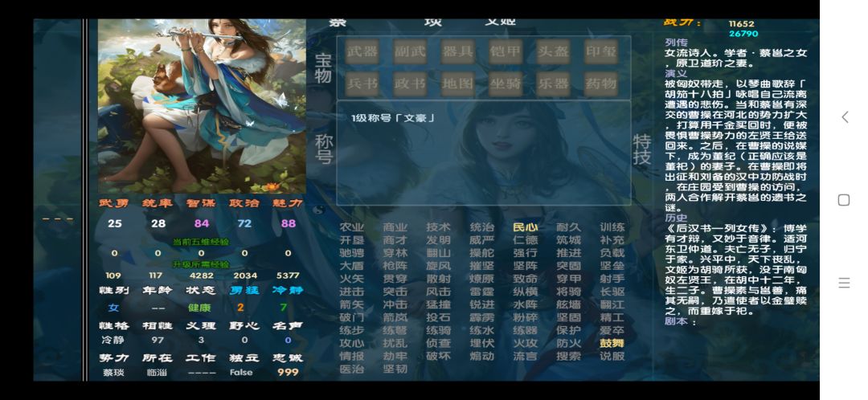Click the 状态 value 健康
The width and height of the screenshot is (868, 400).
pyautogui.click(x=200, y=308)
